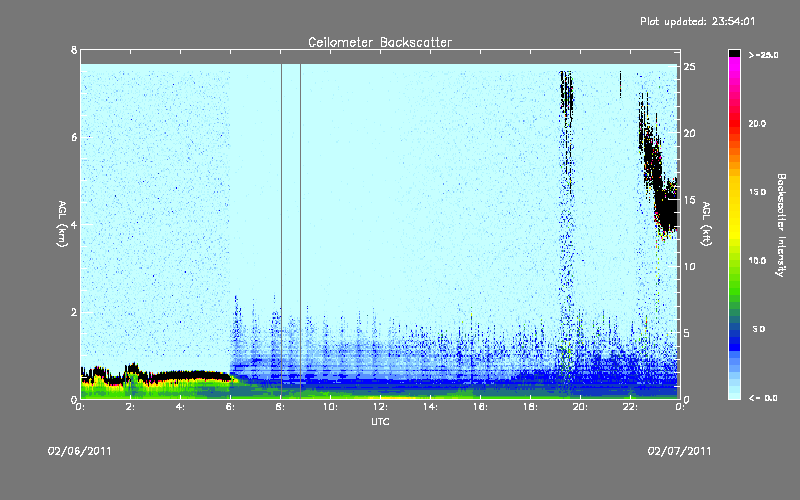Click the 15 kft tick label

click(x=689, y=200)
